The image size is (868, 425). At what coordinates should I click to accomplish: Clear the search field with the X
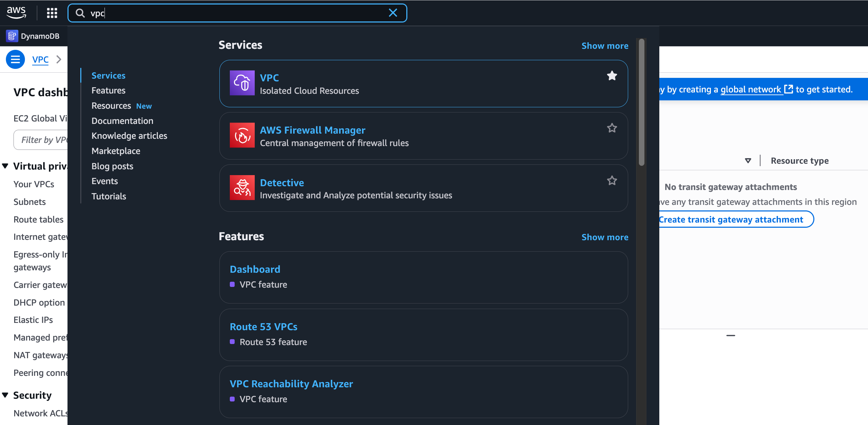[393, 13]
